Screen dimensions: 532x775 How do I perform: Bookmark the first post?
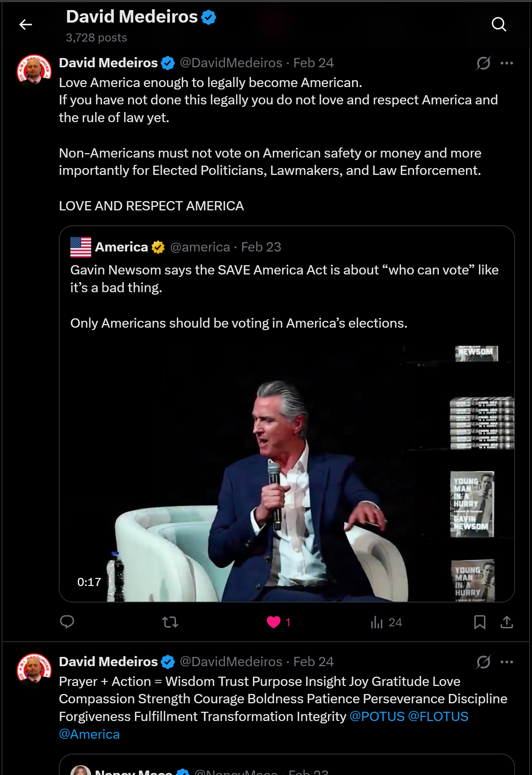click(480, 622)
